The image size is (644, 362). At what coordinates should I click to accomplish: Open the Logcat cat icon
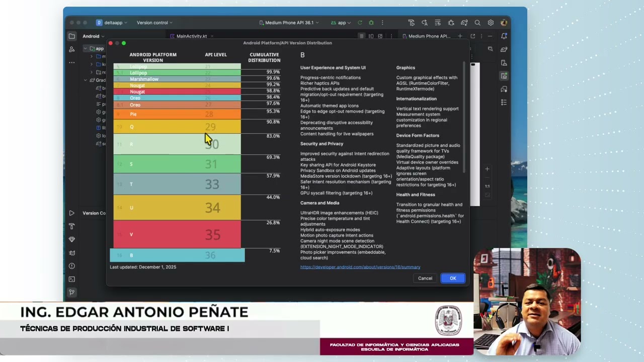tap(72, 253)
